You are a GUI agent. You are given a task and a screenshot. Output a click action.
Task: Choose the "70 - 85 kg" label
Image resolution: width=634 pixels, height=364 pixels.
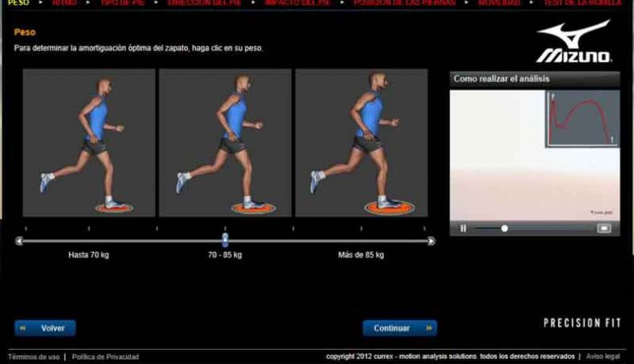point(225,255)
